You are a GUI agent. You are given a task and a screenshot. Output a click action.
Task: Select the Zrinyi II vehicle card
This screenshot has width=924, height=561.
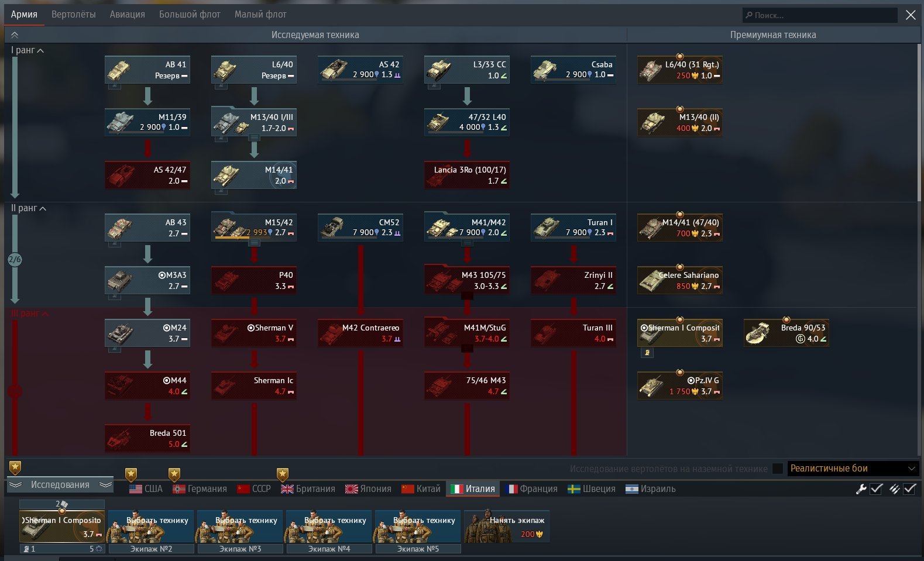(x=573, y=280)
